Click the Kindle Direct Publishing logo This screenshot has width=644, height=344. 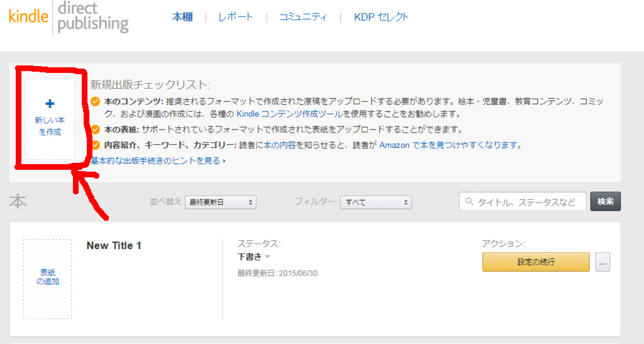[69, 17]
